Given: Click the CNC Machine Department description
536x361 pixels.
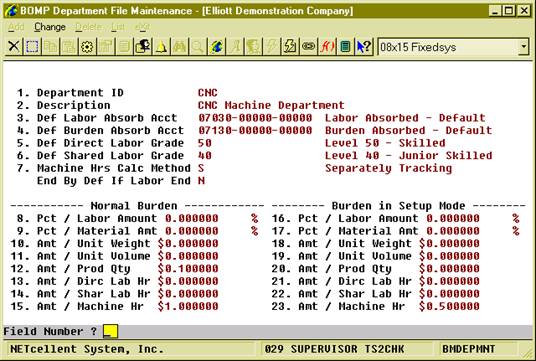Looking at the screenshot, I should [271, 105].
